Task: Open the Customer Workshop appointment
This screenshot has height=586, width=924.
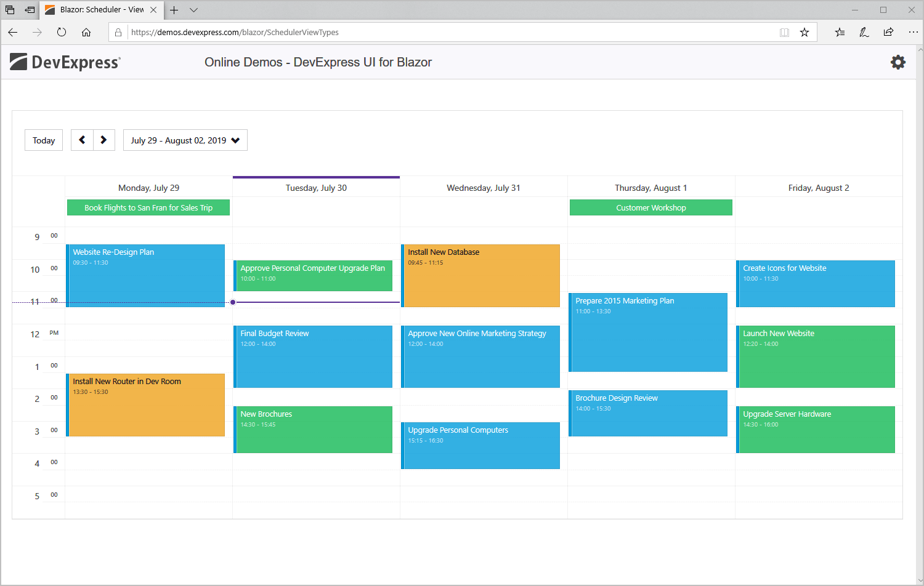Action: pyautogui.click(x=650, y=207)
